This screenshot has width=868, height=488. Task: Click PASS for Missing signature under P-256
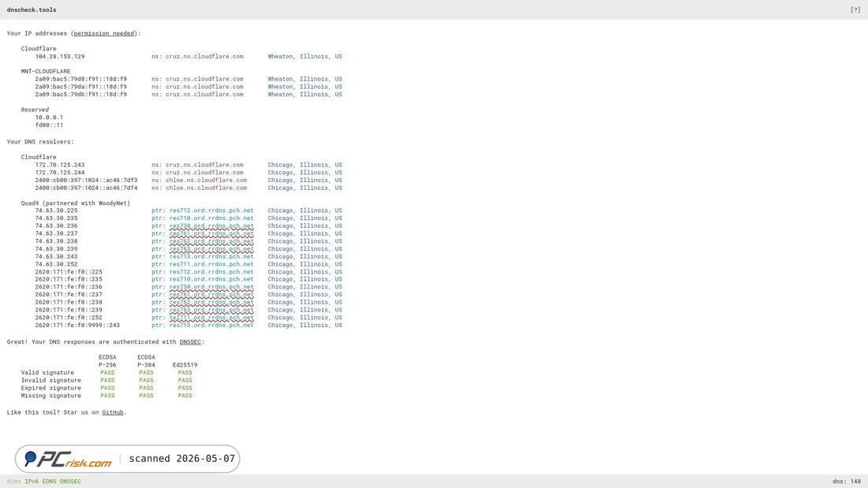(107, 396)
